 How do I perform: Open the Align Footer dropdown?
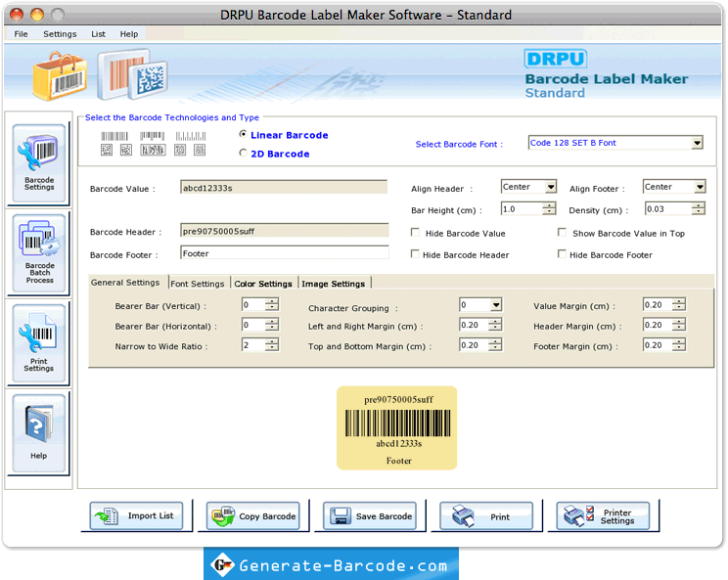coord(674,187)
